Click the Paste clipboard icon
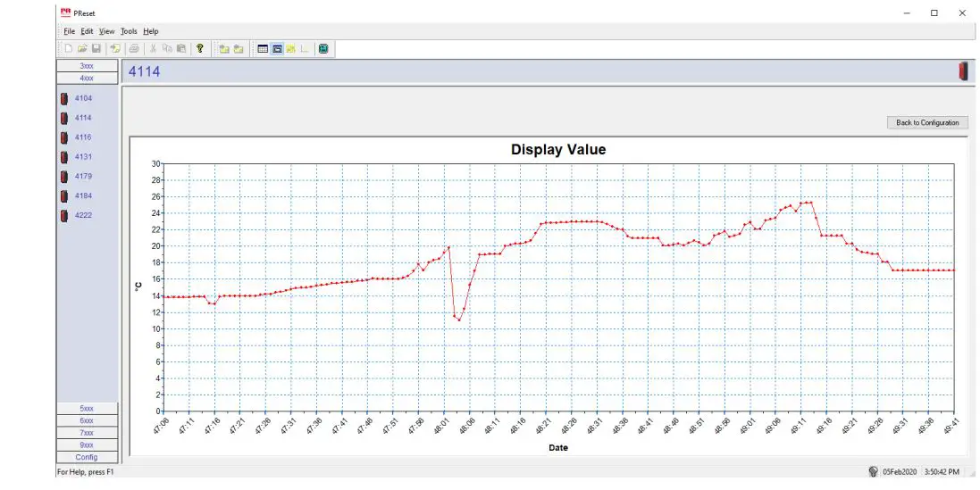The width and height of the screenshot is (980, 490). 180,49
